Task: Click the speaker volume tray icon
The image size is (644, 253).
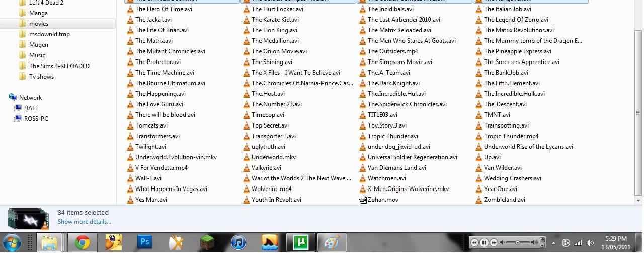Action: coord(590,243)
